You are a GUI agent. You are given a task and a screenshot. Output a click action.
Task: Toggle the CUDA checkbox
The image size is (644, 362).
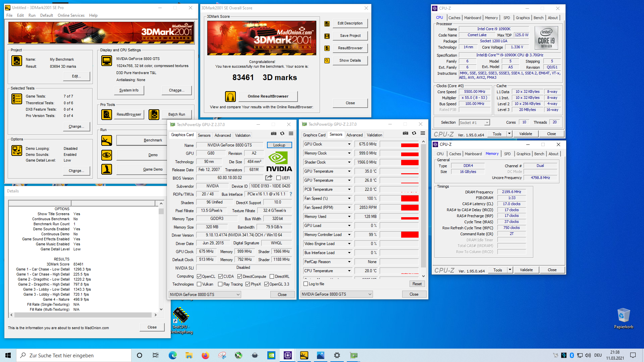[x=220, y=277]
